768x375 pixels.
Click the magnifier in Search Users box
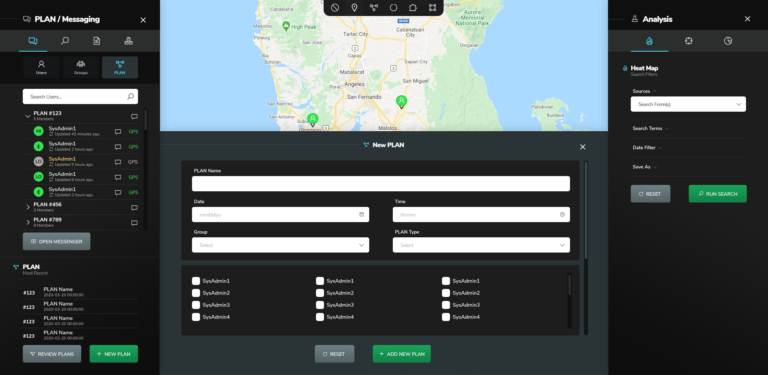tap(130, 96)
